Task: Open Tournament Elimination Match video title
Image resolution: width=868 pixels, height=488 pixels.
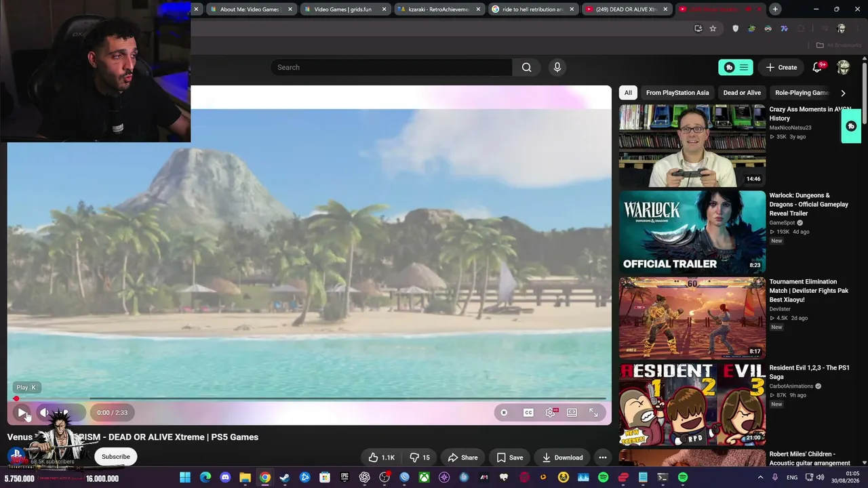Action: tap(808, 291)
